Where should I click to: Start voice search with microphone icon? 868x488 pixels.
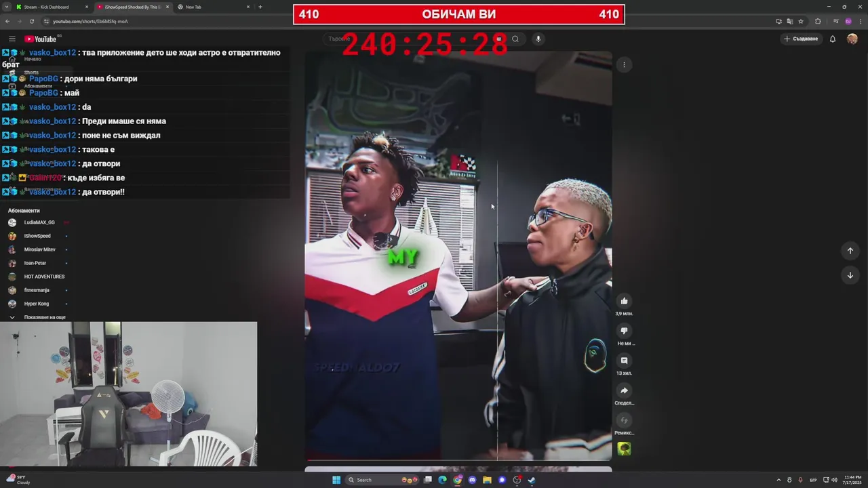[x=538, y=39]
